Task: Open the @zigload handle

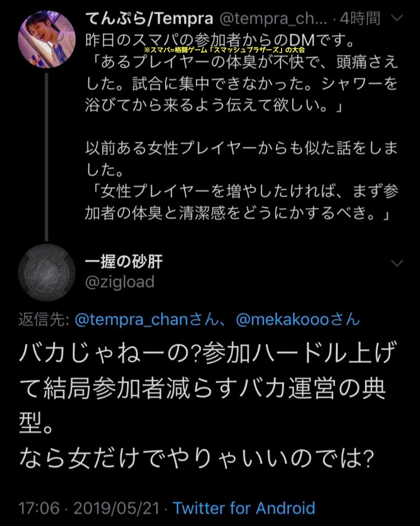Action: [x=120, y=281]
